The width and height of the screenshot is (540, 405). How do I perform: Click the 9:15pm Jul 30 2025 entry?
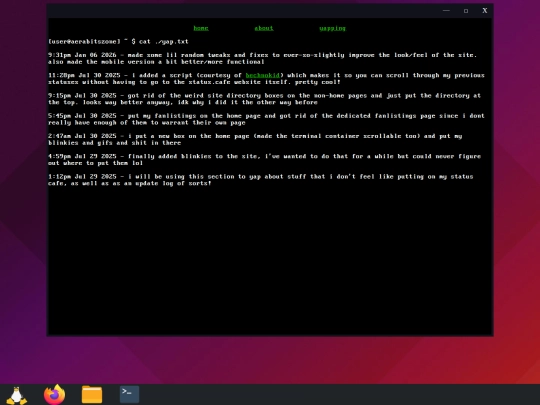264,99
